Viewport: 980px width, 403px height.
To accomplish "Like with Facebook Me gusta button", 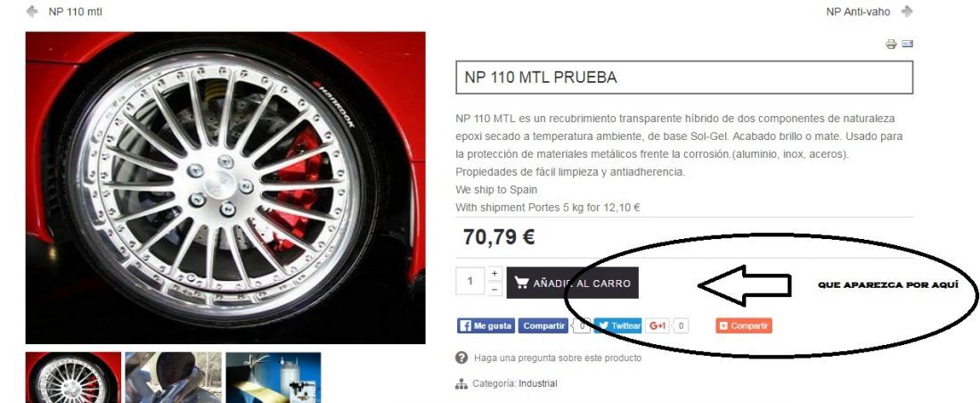I will click(x=486, y=325).
